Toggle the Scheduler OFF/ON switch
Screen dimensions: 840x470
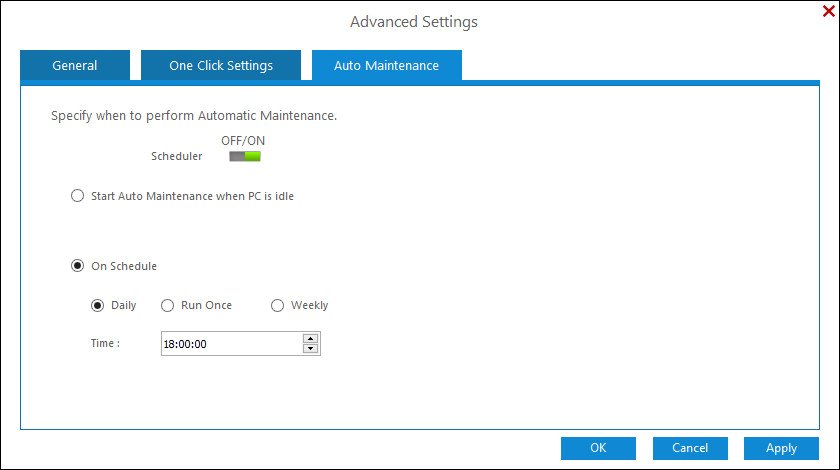click(x=245, y=156)
